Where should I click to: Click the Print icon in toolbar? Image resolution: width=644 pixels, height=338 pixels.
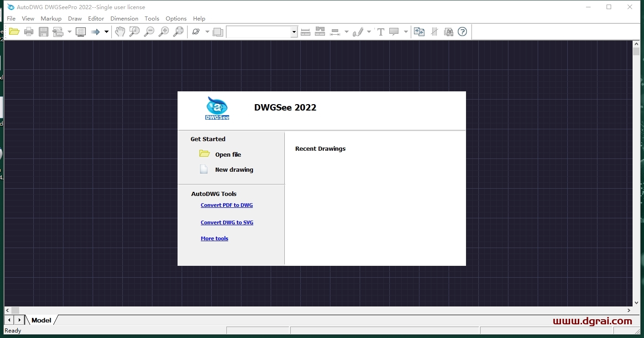(29, 32)
